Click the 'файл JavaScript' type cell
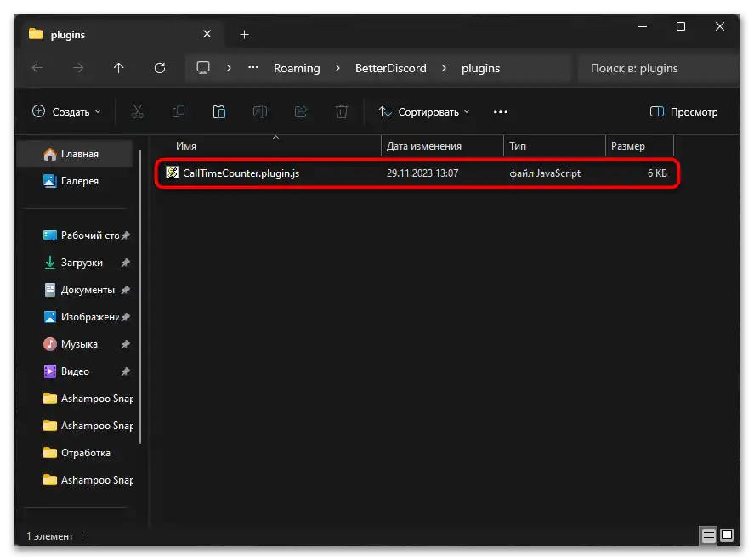 (x=545, y=173)
